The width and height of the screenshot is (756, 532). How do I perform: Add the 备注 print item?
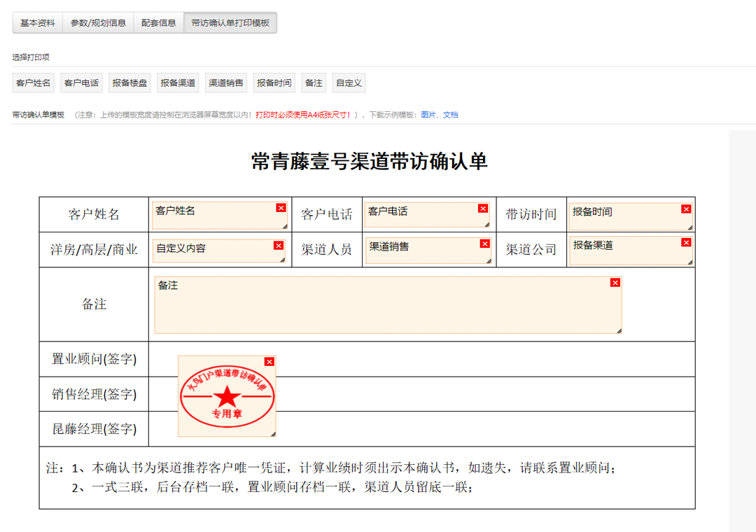coord(314,83)
